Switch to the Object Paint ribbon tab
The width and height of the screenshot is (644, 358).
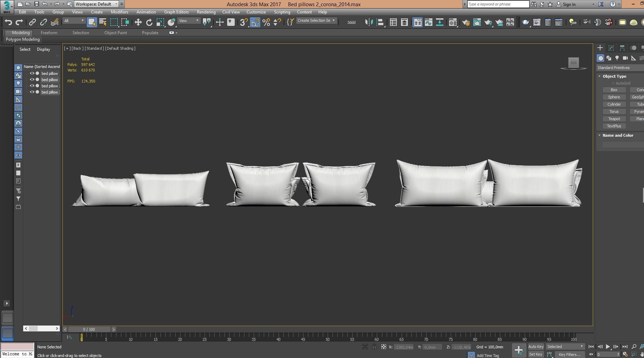(x=115, y=33)
